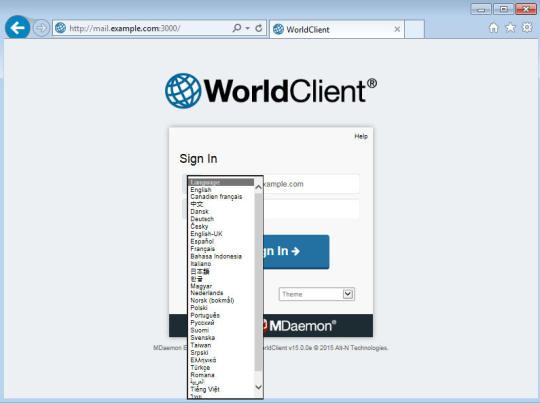Select Español language
This screenshot has width=540, height=403.
[202, 241]
